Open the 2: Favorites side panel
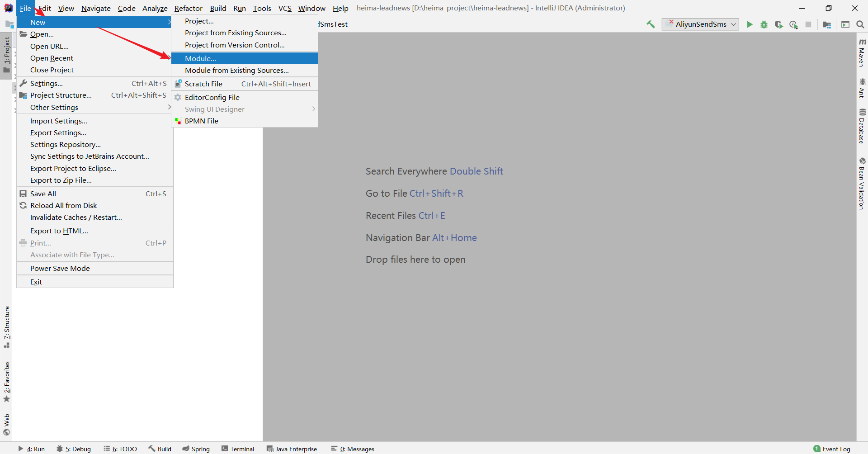868x454 pixels. click(6, 382)
